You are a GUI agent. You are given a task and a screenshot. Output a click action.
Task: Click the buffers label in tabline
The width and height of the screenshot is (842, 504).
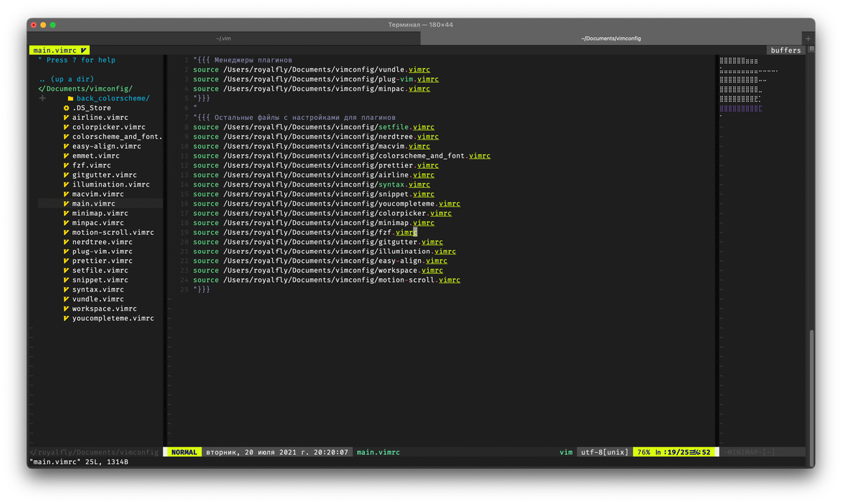point(785,50)
